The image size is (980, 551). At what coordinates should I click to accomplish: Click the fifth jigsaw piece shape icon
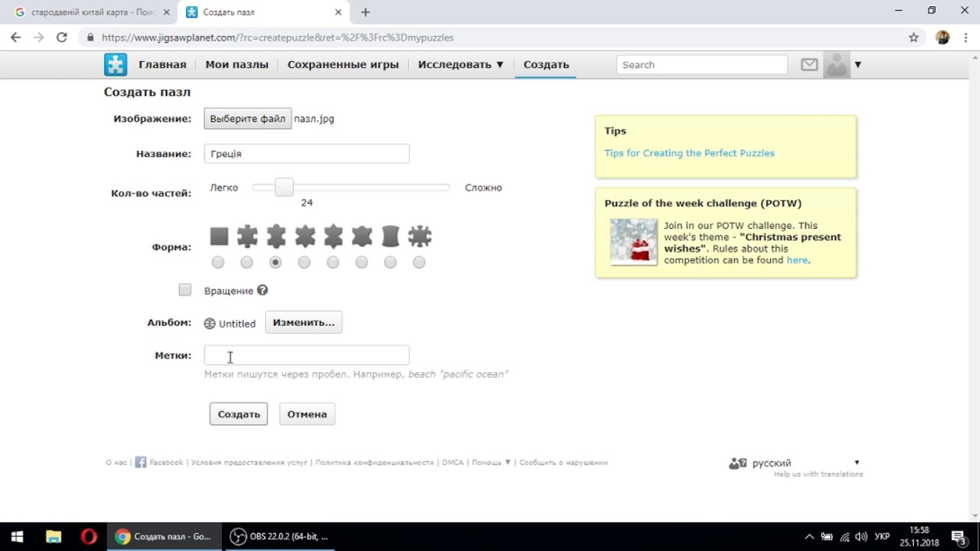click(333, 236)
